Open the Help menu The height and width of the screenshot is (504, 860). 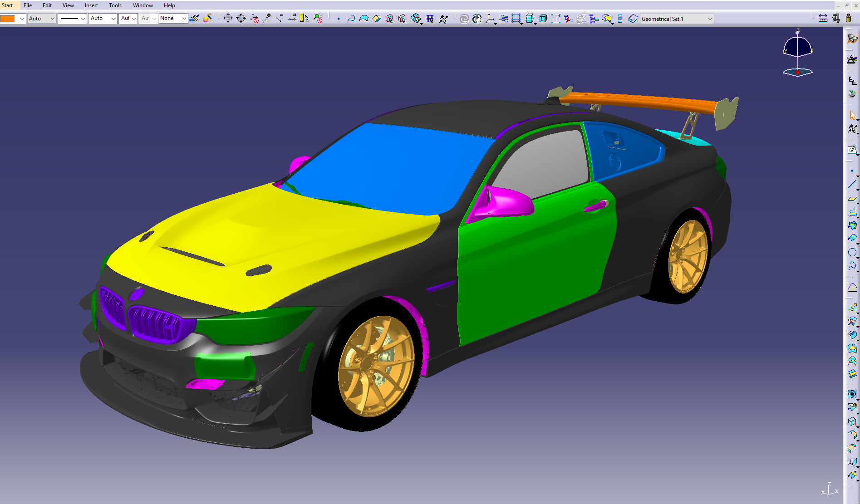[169, 5]
